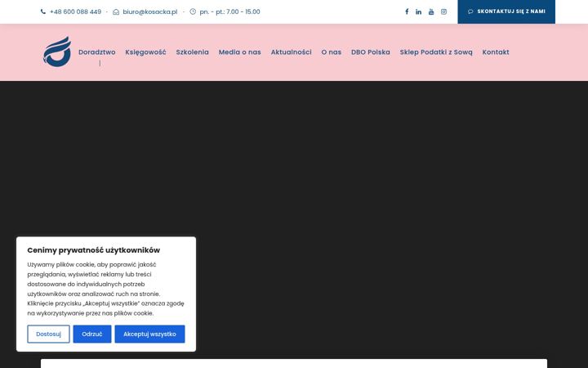Viewport: 588px width, 368px height.
Task: Call phone number +48 600 088 449
Action: [75, 11]
